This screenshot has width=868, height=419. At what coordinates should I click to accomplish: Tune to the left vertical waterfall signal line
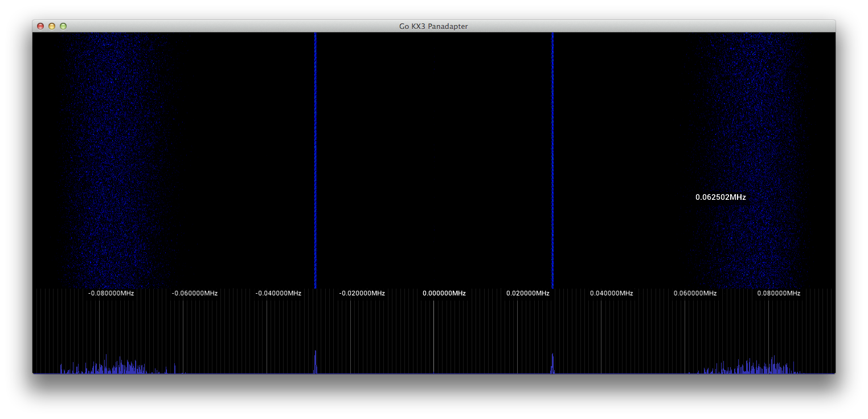click(x=315, y=159)
